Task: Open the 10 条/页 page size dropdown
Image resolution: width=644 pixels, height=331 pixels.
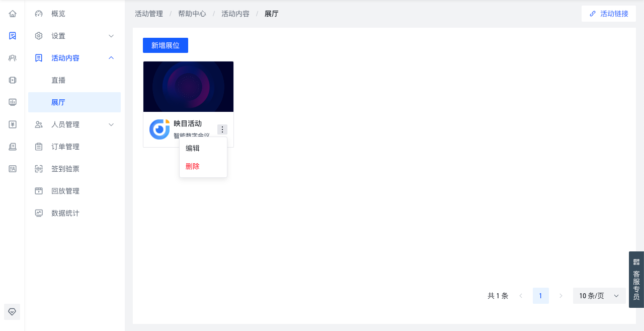Action: (599, 296)
